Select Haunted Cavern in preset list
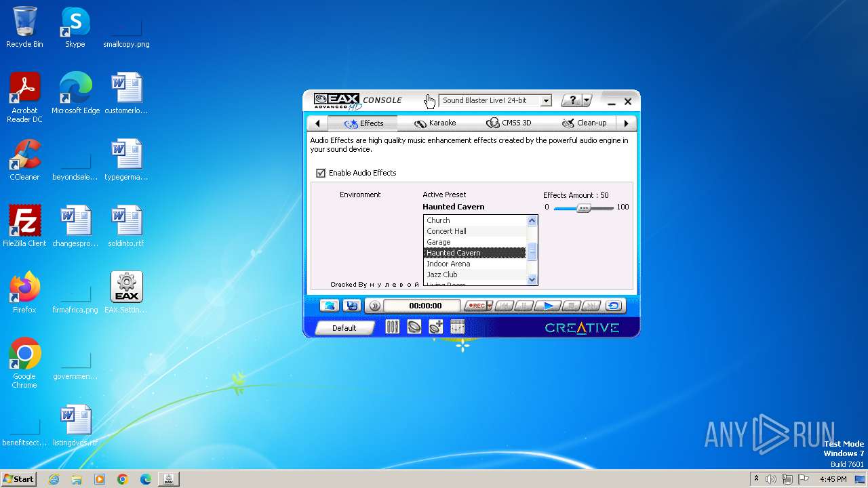This screenshot has height=488, width=868. point(475,253)
